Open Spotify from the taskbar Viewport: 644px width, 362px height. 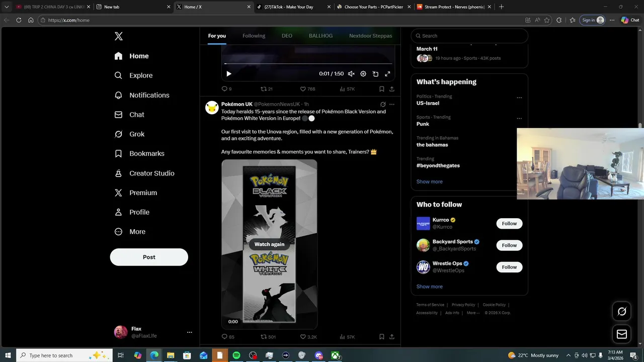pos(236,355)
